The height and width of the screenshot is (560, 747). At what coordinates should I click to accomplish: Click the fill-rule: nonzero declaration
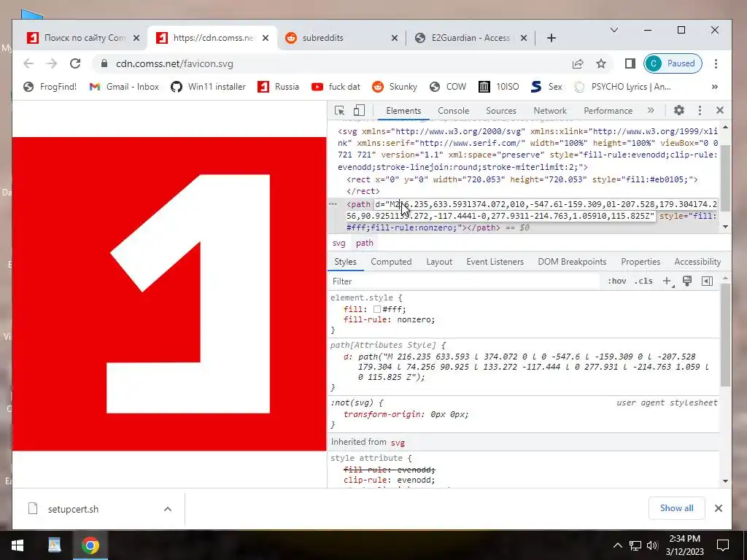[390, 319]
